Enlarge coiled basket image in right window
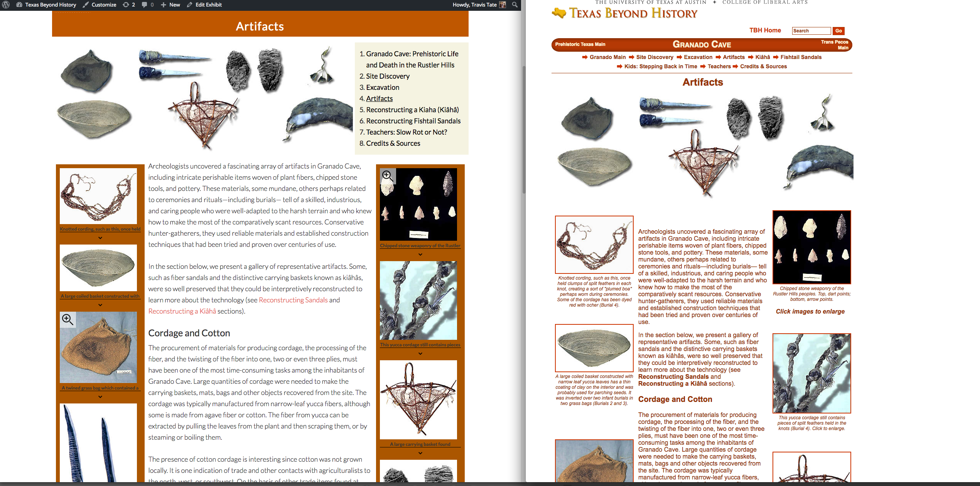 click(594, 348)
